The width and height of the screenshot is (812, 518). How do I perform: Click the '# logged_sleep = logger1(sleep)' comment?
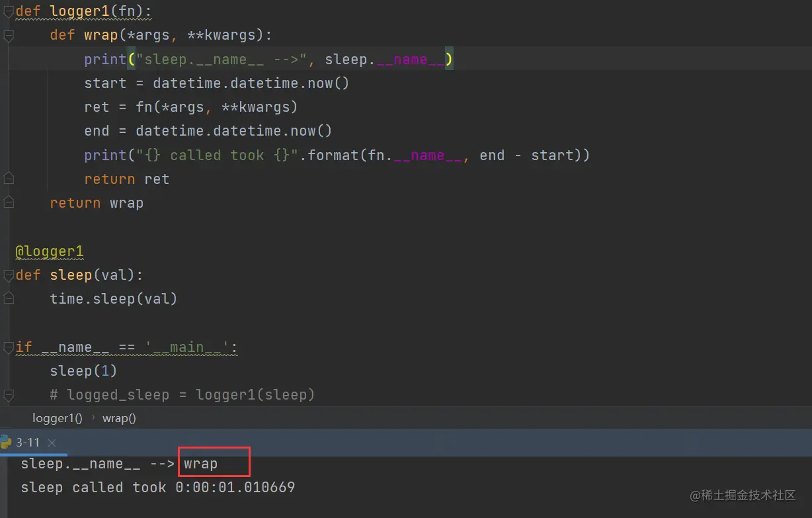(x=183, y=395)
